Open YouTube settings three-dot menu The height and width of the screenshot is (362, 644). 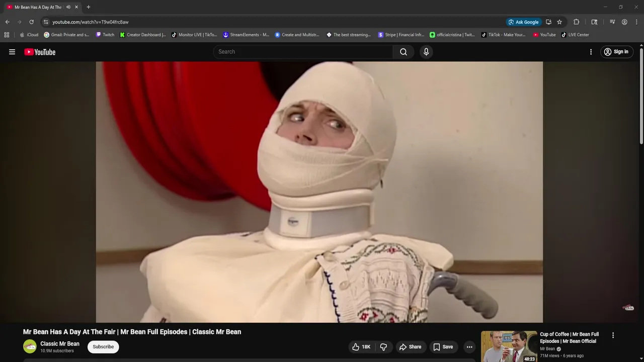[591, 52]
